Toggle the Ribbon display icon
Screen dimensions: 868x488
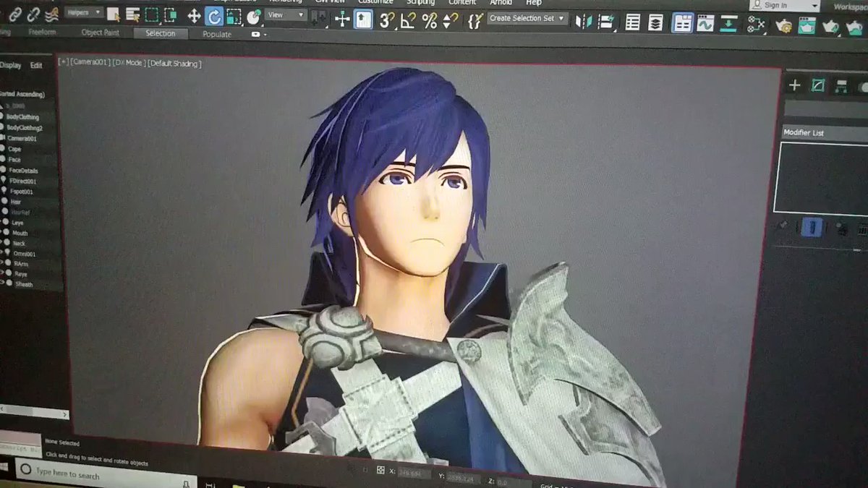[682, 23]
